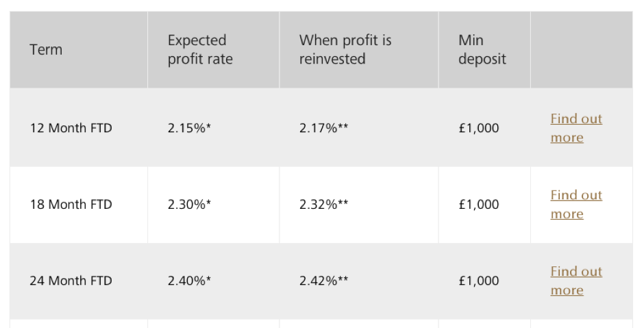
Task: Select the £1,000 deposit for 18 Month FTD
Action: coord(479,205)
